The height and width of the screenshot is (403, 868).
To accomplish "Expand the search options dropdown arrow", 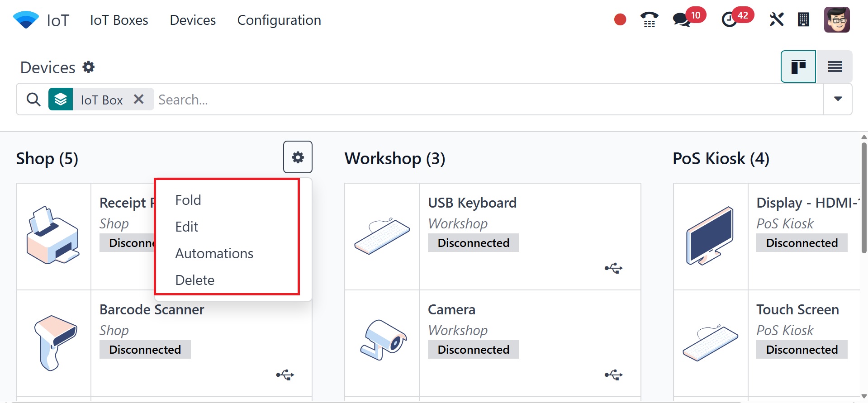I will [x=838, y=99].
